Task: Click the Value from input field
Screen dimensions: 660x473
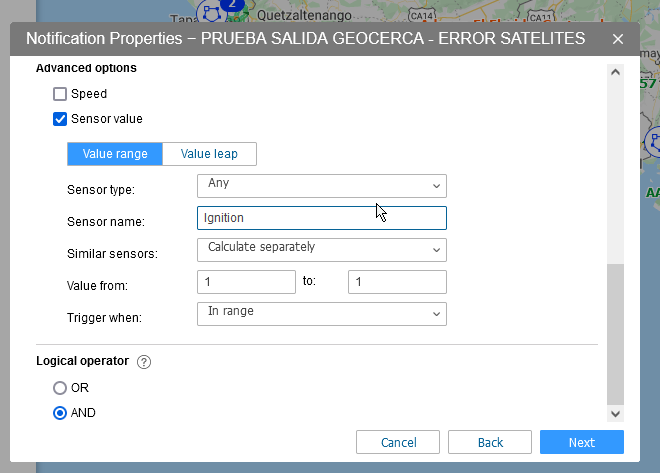Action: [x=246, y=282]
